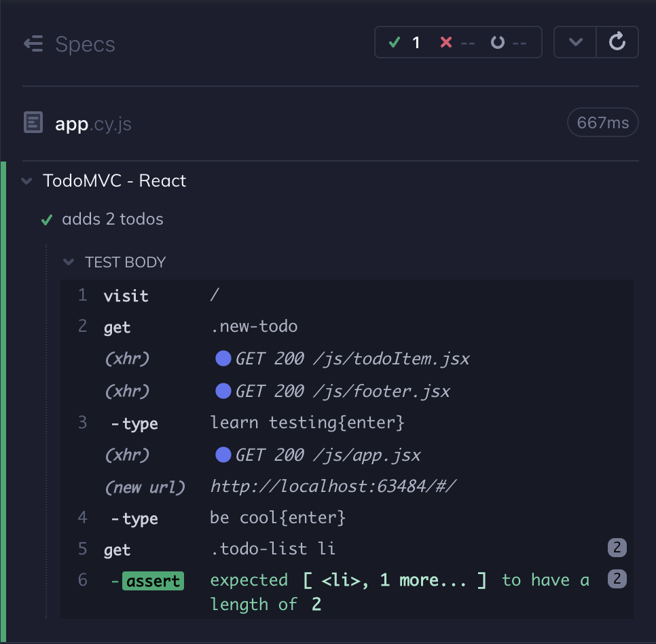Viewport: 656px width, 644px height.
Task: Click the failing tests cross icon
Action: [445, 41]
